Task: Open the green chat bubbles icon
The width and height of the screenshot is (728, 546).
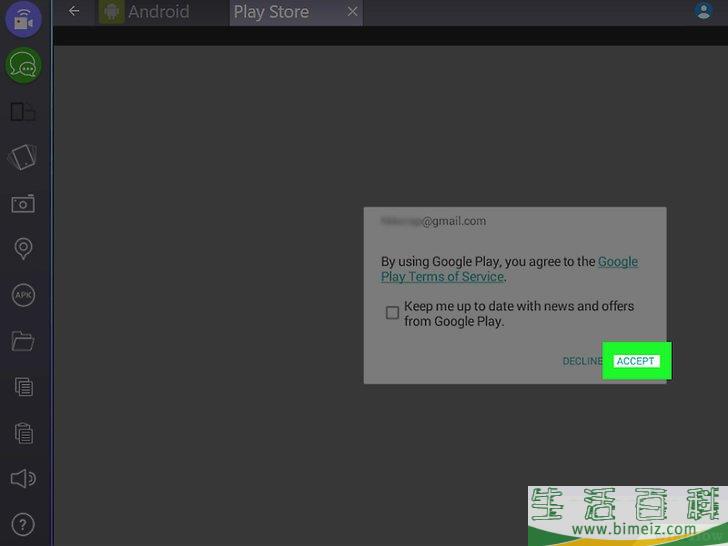Action: (23, 65)
